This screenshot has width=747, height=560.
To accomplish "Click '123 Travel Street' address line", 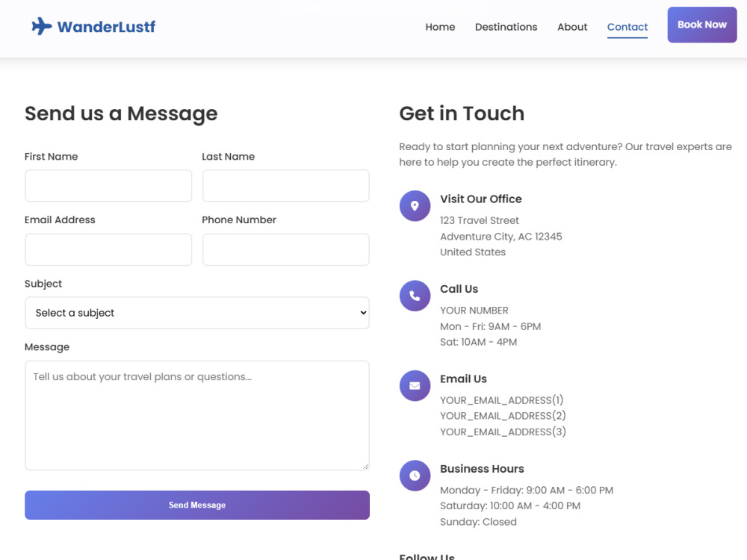I will tap(480, 220).
